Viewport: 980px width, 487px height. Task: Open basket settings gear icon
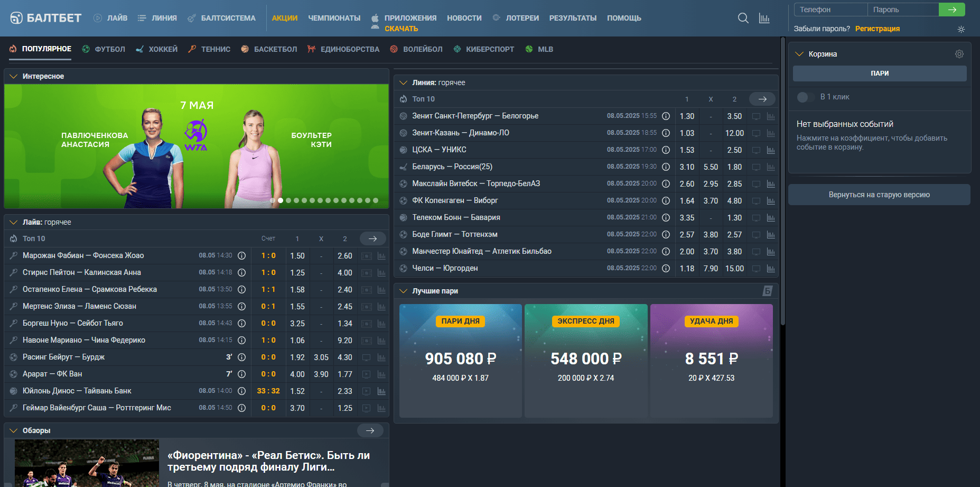pos(959,54)
